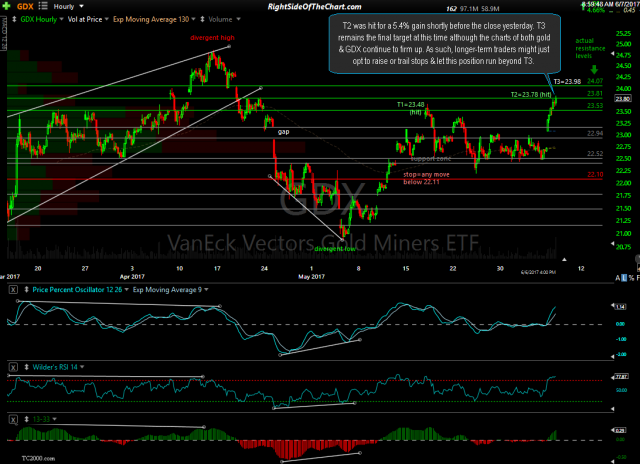The height and width of the screenshot is (464, 640).
Task: Click the 24.07 resistance level label
Action: tap(595, 81)
